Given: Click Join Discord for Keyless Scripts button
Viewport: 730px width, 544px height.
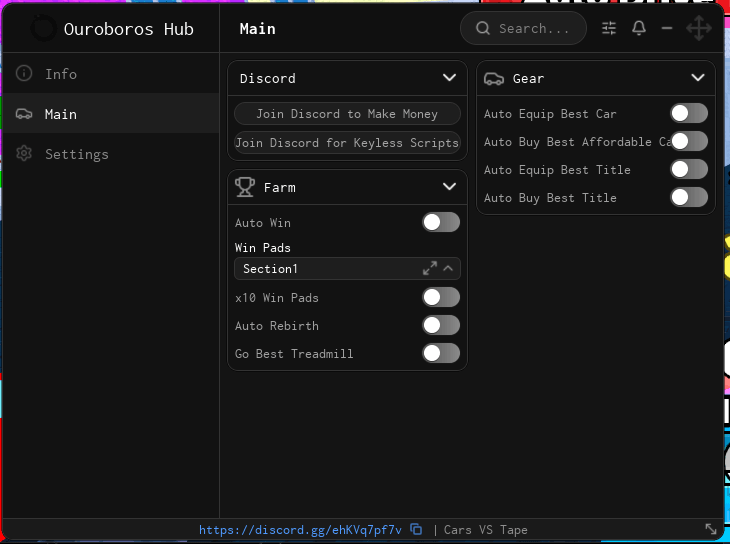Looking at the screenshot, I should pos(347,143).
